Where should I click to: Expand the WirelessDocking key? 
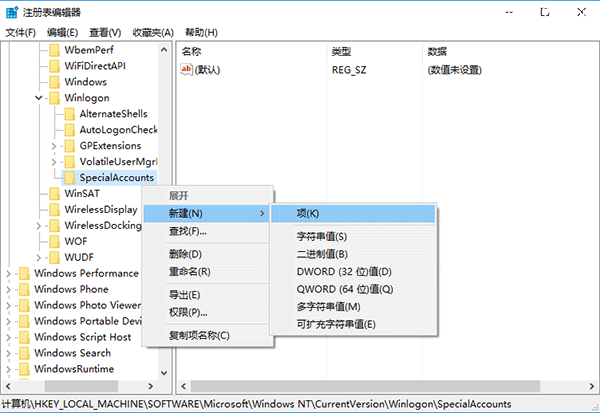[39, 226]
